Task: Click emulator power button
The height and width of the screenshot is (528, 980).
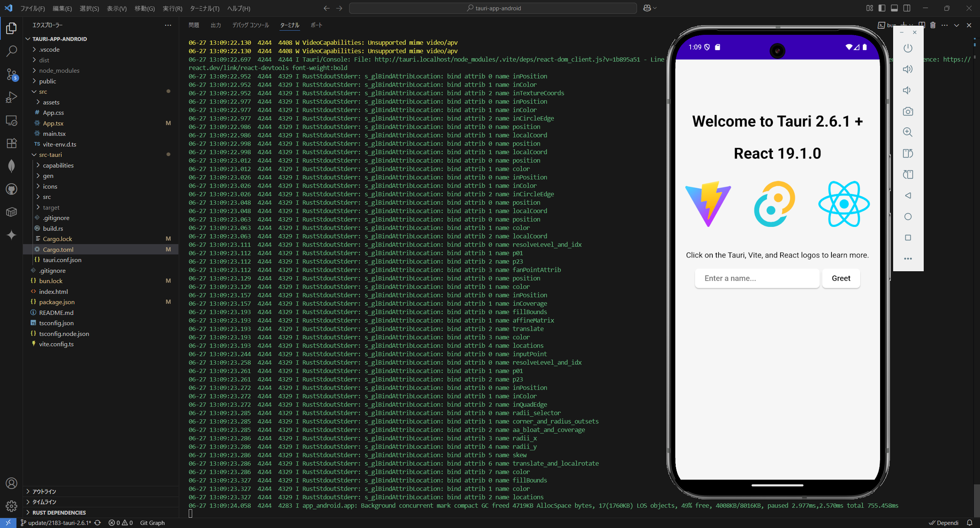Action: click(x=908, y=48)
